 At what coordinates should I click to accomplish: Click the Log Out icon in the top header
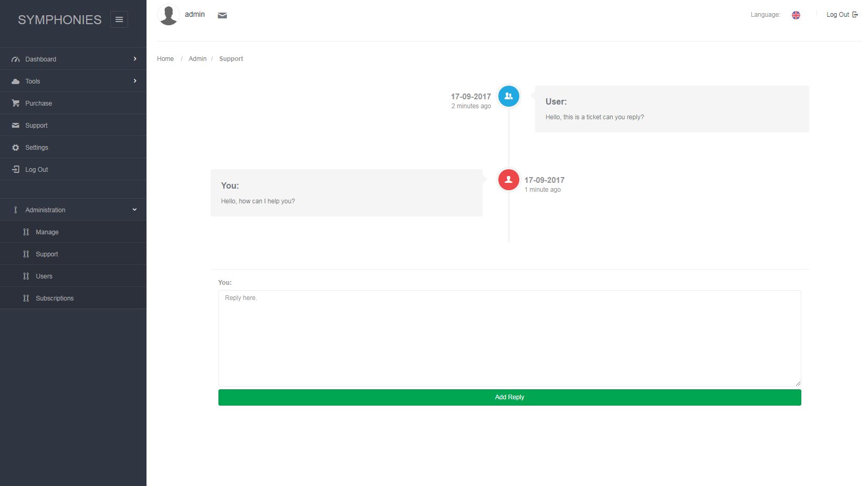(855, 15)
